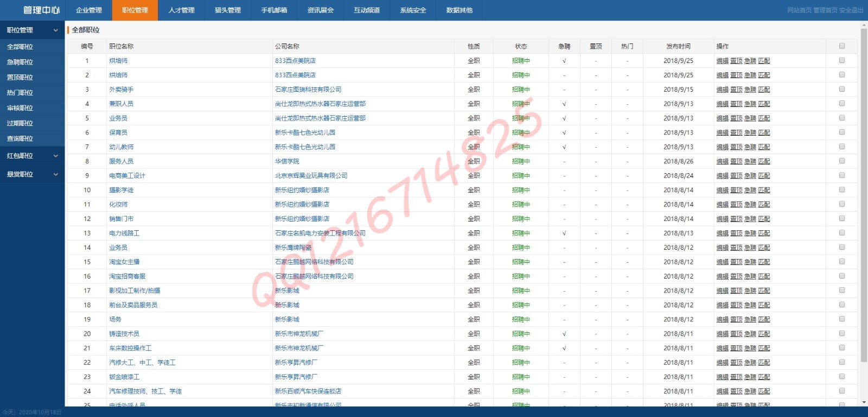868x417 pixels.
Task: Open job title 前台及卖品服务员 link
Action: point(133,305)
